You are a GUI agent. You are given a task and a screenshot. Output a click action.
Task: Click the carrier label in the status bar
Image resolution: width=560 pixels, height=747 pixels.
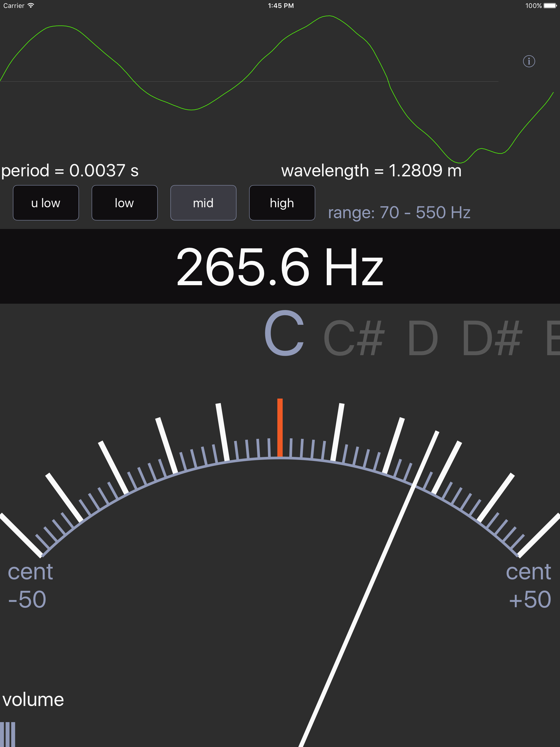pyautogui.click(x=14, y=5)
